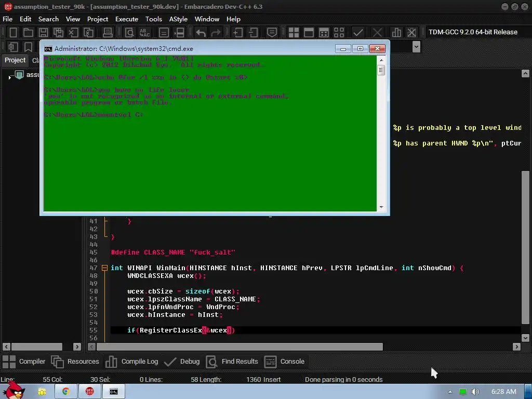Open the Compile Log tab
The height and width of the screenshot is (399, 532).
131,362
